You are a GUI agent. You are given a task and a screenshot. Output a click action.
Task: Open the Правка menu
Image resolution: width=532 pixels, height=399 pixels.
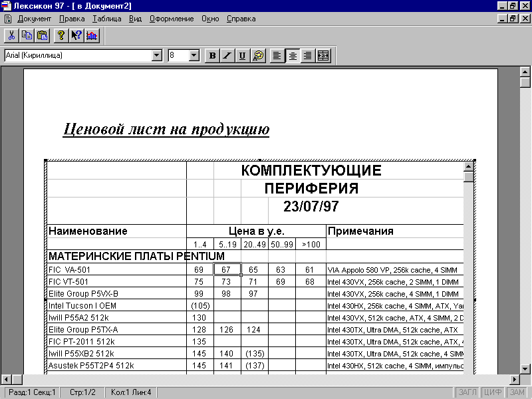(x=72, y=19)
